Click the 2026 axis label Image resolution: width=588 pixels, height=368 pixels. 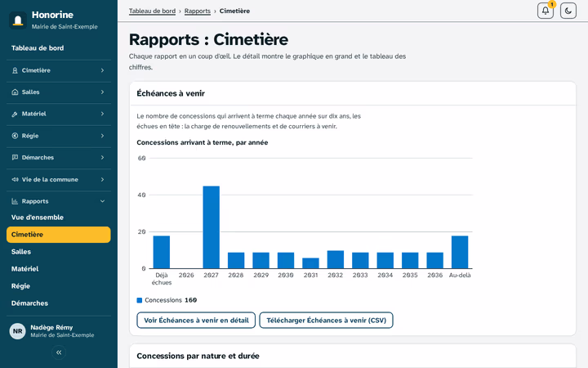click(186, 276)
